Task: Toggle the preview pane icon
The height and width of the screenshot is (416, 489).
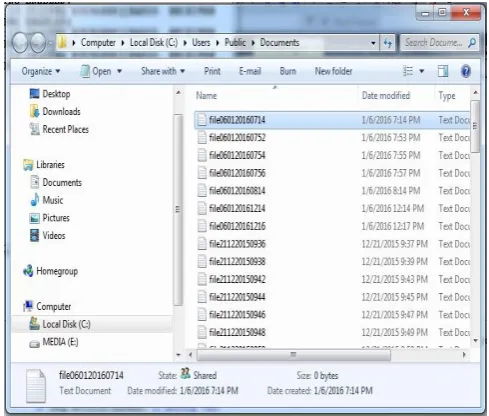Action: [x=443, y=71]
